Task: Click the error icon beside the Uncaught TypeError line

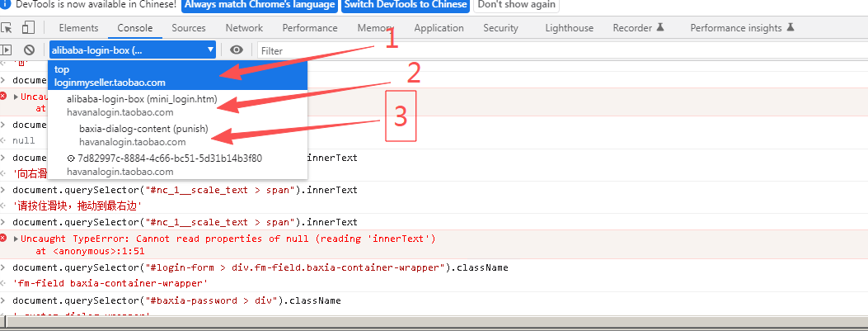Action: pyautogui.click(x=3, y=239)
